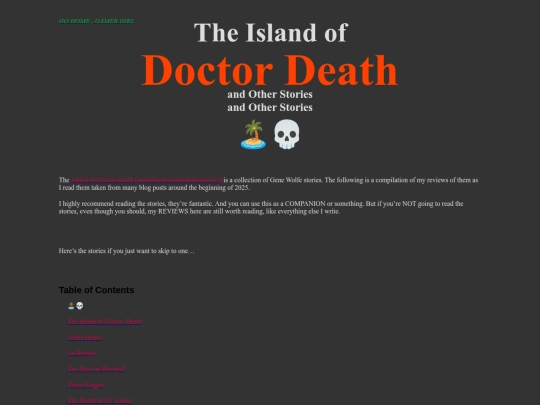Click the GO HOME, GAMER GIRL link
The image size is (540, 405).
tap(96, 21)
